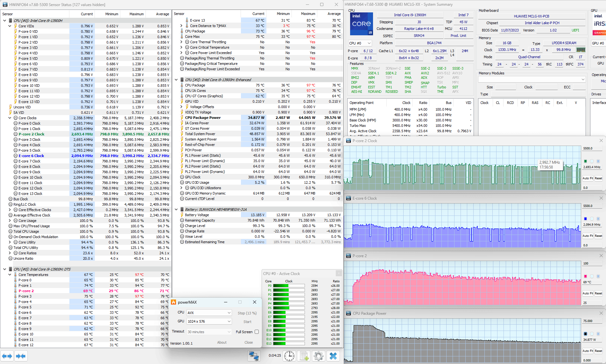606x364 pixels.
Task: Open the remote monitoring network icon
Action: (254, 356)
